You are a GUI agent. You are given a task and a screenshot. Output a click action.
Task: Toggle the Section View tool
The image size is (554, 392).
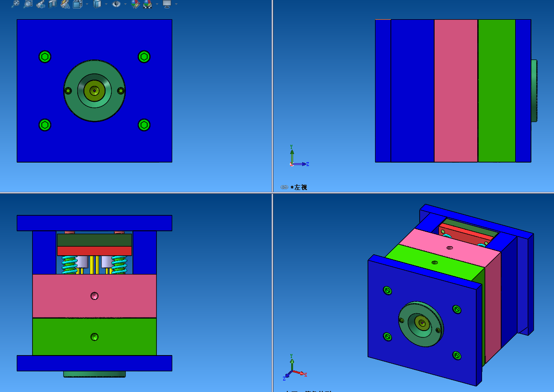(x=53, y=4)
